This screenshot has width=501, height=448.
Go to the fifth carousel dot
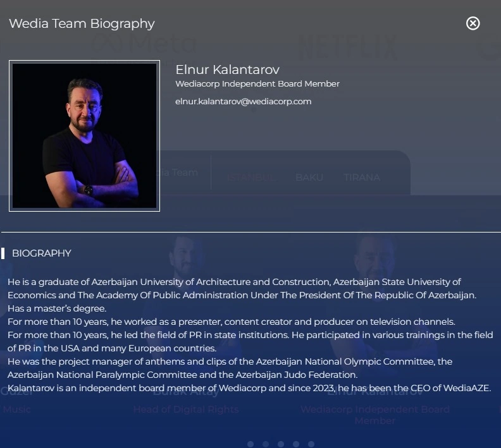pyautogui.click(x=311, y=444)
